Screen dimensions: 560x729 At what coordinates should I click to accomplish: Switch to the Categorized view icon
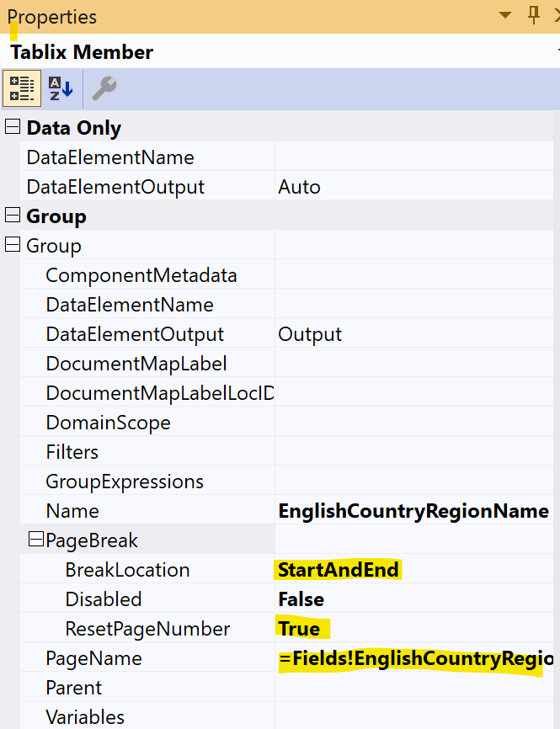pyautogui.click(x=22, y=88)
